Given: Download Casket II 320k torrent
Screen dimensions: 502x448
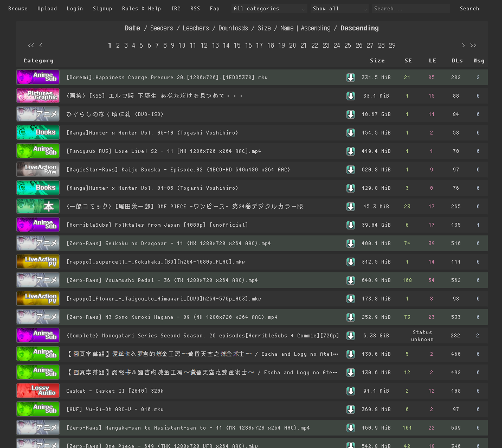Looking at the screenshot, I should click(x=351, y=391).
